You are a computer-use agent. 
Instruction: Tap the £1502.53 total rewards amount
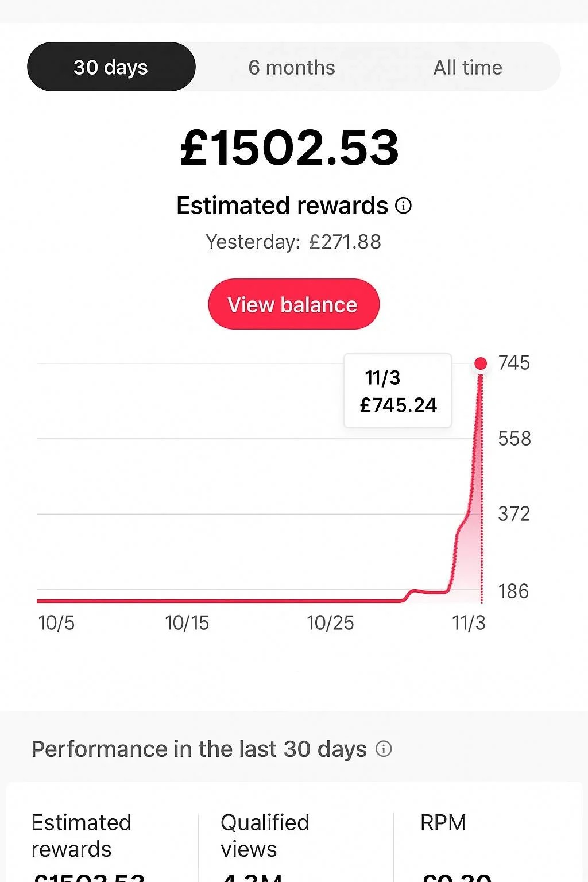tap(289, 148)
